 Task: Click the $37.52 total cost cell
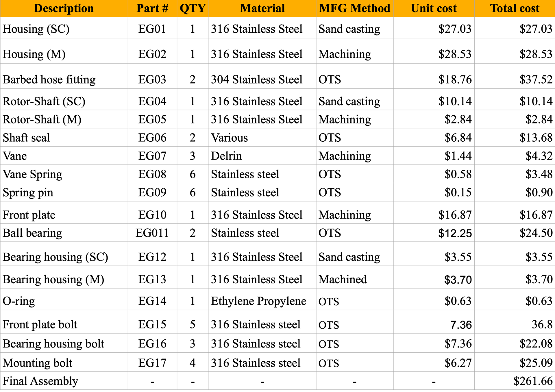536,79
